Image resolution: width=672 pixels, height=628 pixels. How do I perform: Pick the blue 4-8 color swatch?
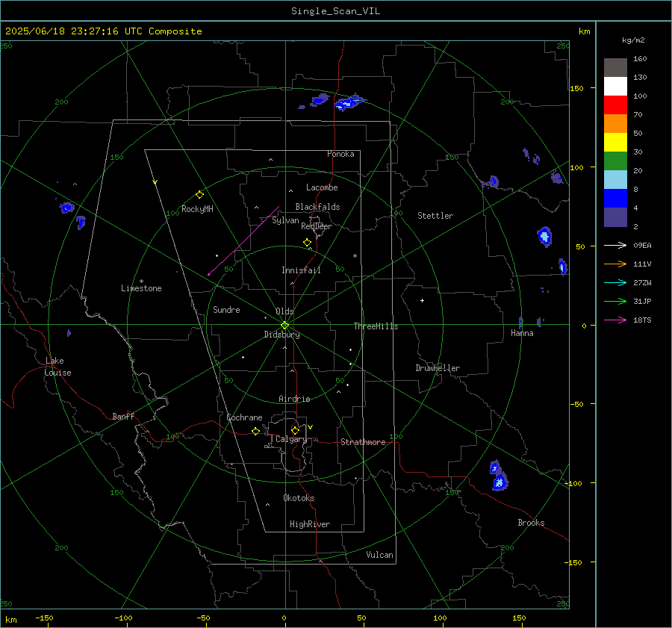(x=615, y=198)
